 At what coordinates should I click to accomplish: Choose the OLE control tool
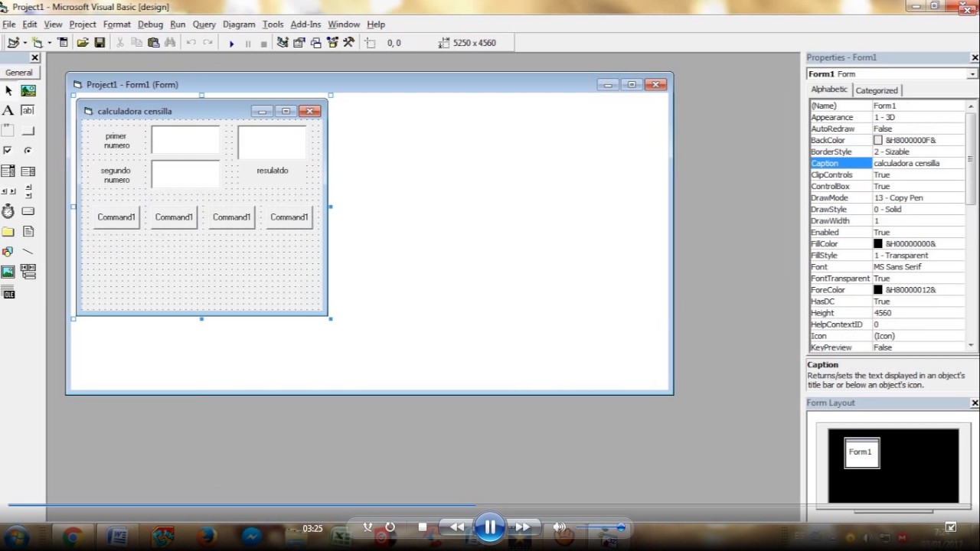[8, 293]
